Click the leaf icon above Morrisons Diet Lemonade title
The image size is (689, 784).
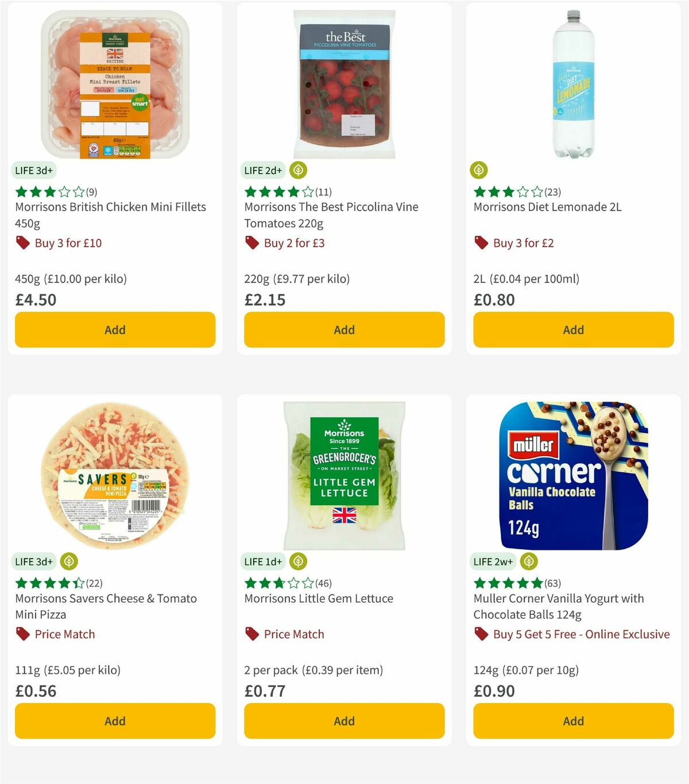click(x=478, y=170)
